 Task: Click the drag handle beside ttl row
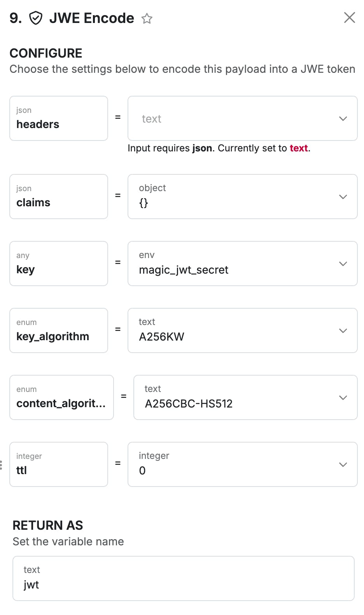pos(1,465)
